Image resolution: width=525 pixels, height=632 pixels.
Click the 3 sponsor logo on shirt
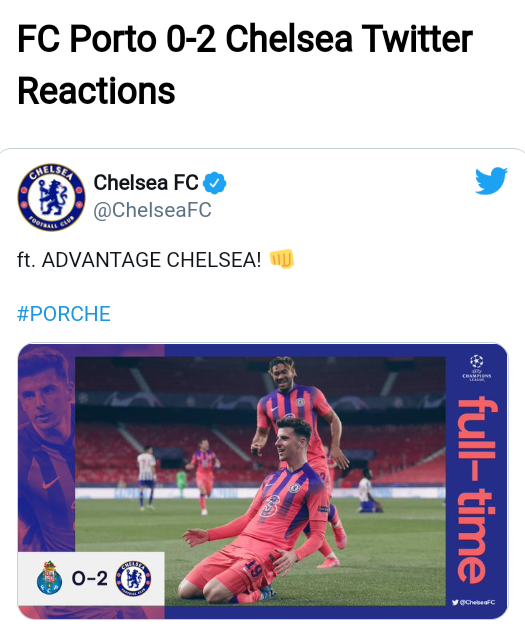270,506
